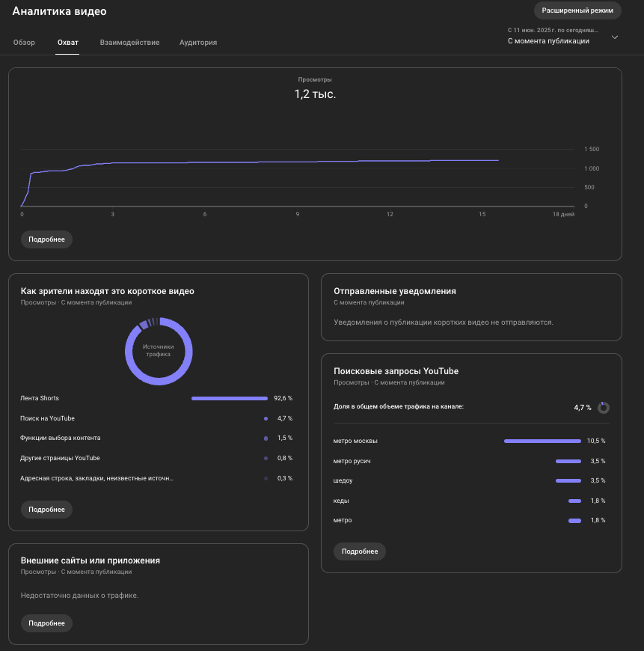Expand the date range dropdown chevron
The height and width of the screenshot is (651, 644).
pos(615,37)
